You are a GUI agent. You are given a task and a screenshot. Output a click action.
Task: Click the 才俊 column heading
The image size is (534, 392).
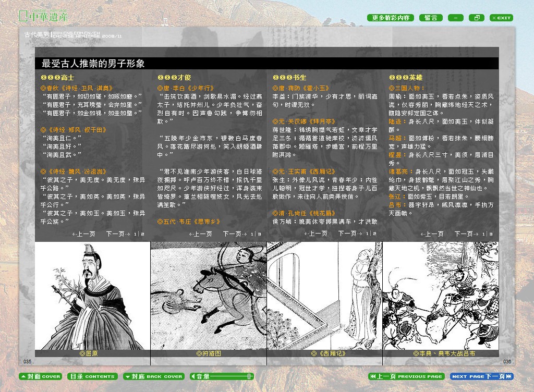(x=174, y=78)
